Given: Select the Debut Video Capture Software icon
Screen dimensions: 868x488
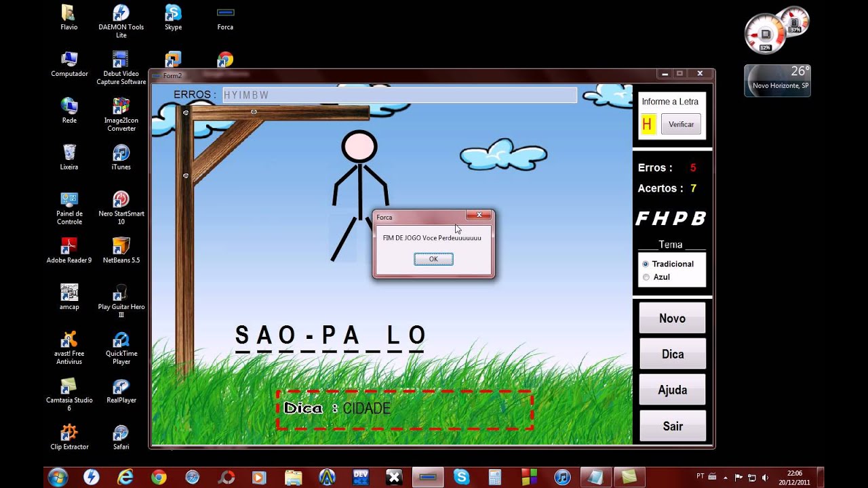Looking at the screenshot, I should click(x=121, y=68).
